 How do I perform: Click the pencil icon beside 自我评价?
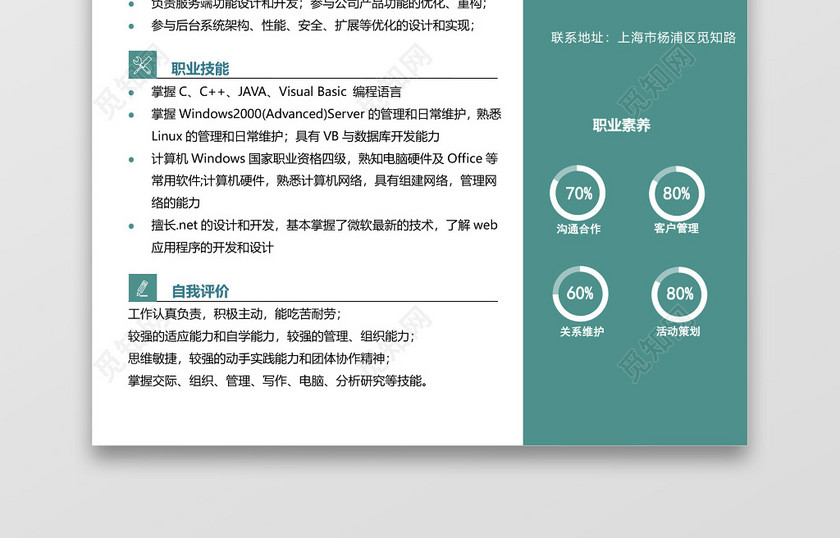(142, 288)
